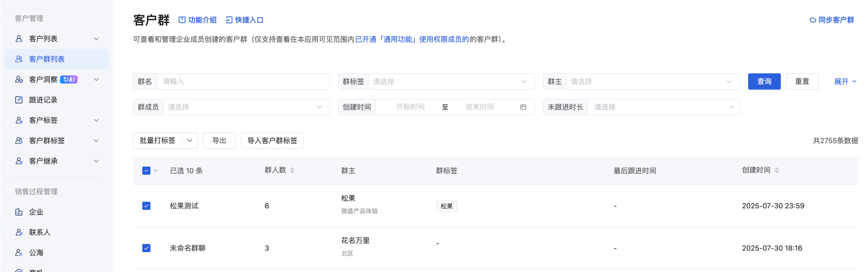The width and height of the screenshot is (868, 272).
Task: Click the calendar icon in 创建时间
Action: point(523,107)
